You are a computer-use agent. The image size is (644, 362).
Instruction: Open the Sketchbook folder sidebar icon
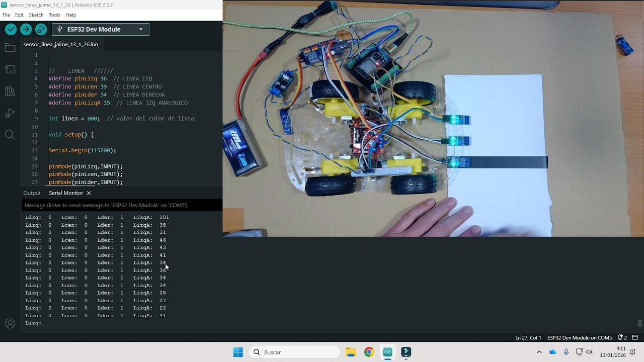(x=10, y=48)
